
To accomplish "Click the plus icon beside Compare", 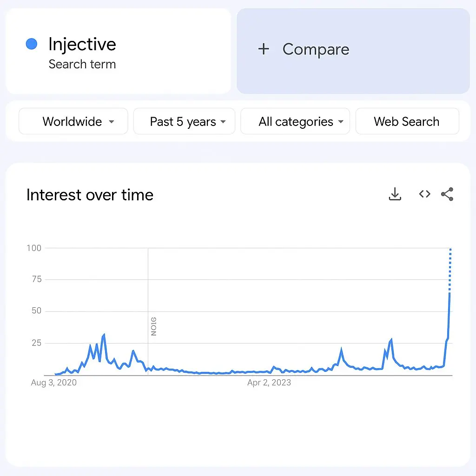I will click(x=264, y=49).
